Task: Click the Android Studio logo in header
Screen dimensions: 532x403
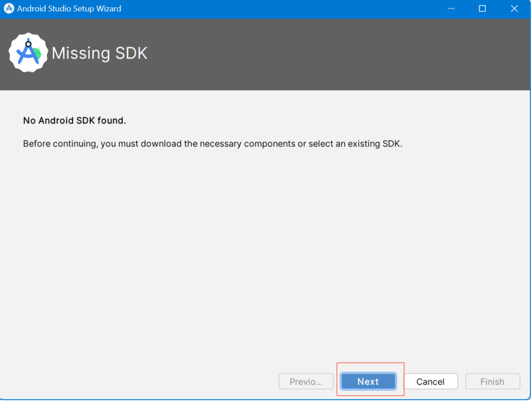Action: point(28,53)
